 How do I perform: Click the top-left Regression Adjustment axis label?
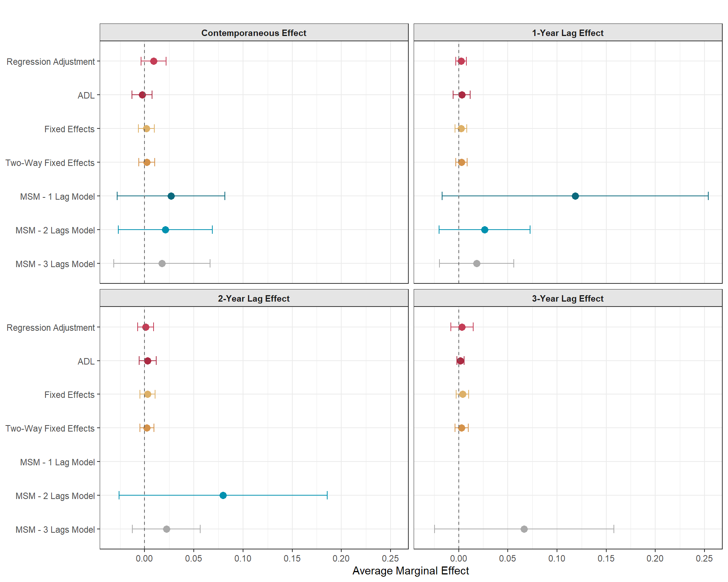[50, 62]
